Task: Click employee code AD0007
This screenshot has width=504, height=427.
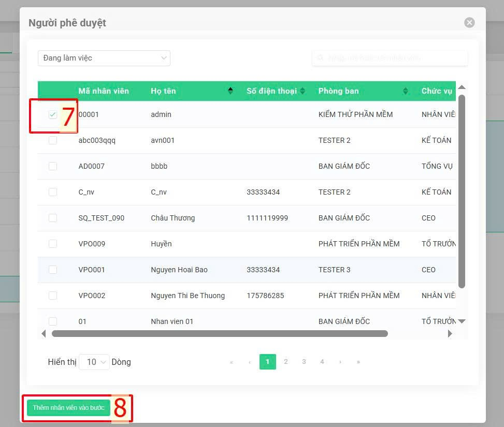Action: (x=91, y=166)
